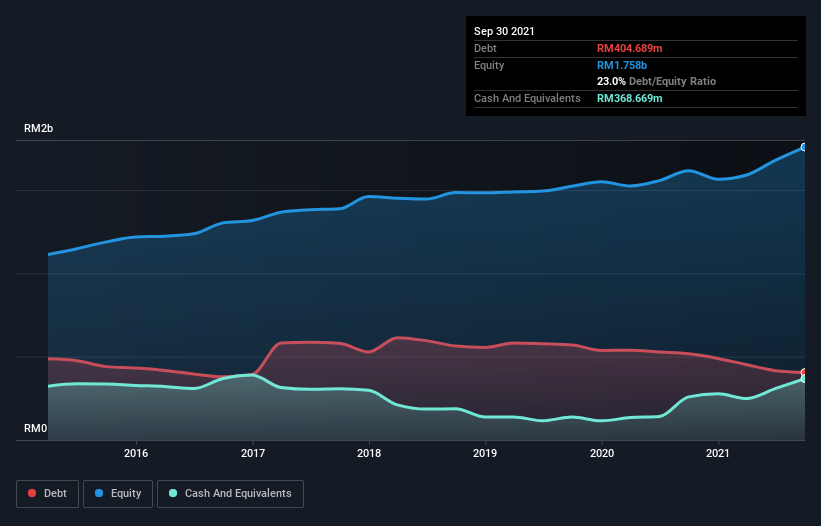The height and width of the screenshot is (526, 821).
Task: Click the Cash And Equivalents tooltip row label
Action: tap(527, 98)
